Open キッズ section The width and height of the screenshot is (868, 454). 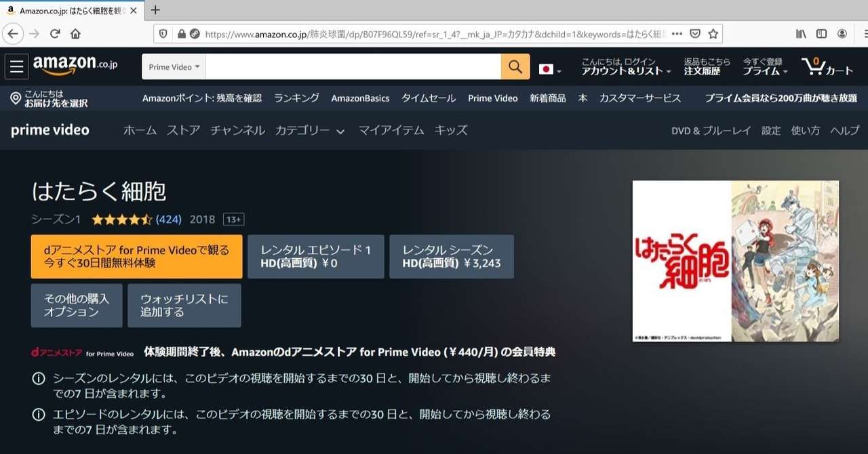point(451,130)
